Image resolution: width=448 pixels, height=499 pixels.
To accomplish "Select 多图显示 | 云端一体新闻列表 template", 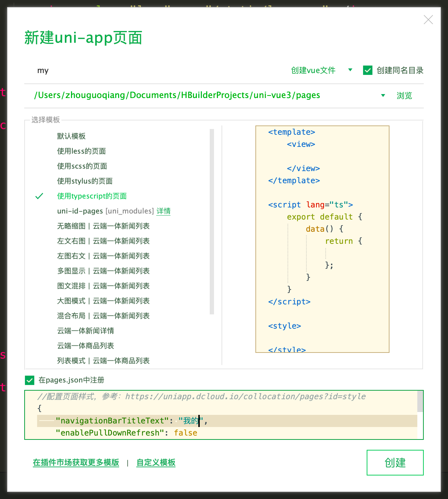I will 103,271.
